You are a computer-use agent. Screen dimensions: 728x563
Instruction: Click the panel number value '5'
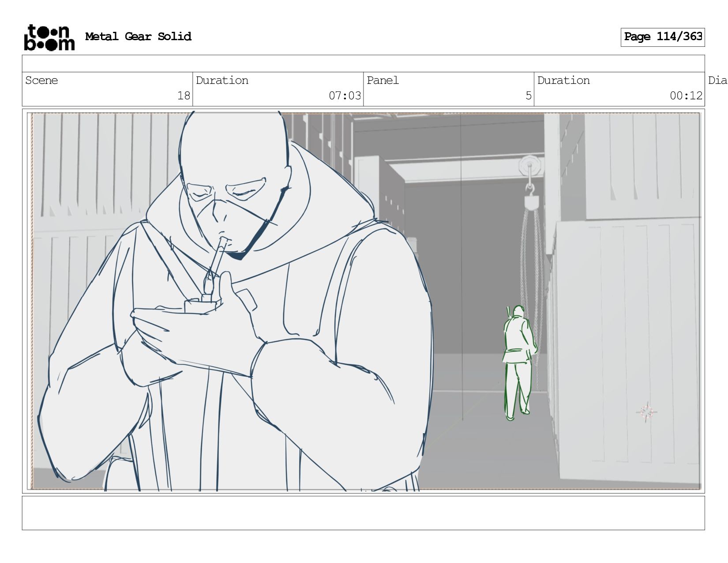tap(528, 95)
